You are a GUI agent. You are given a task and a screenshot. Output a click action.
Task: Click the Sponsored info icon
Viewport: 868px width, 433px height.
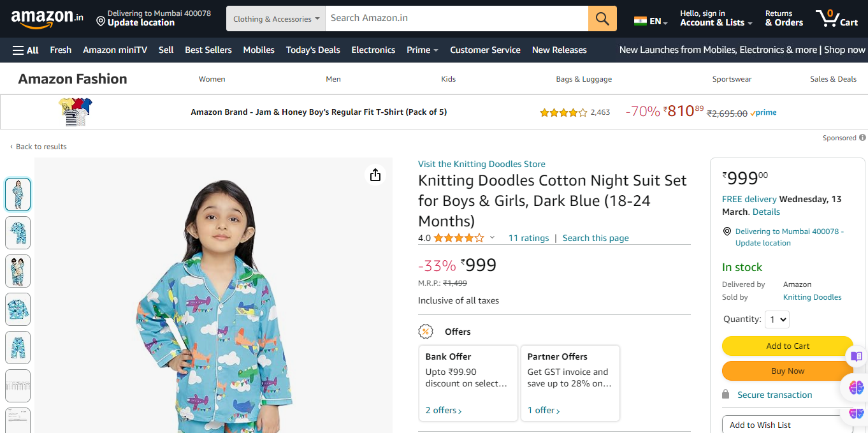862,138
